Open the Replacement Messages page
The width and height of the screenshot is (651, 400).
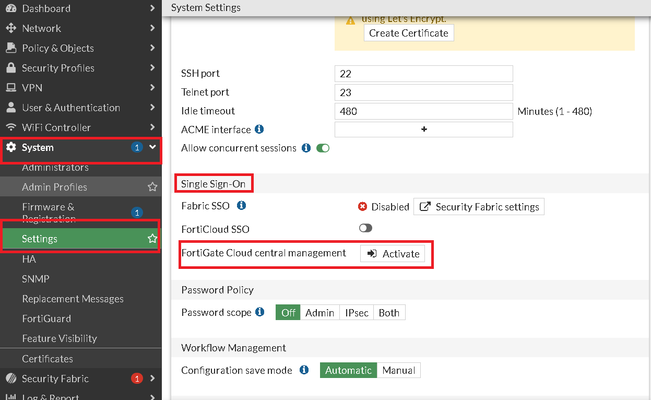73,299
